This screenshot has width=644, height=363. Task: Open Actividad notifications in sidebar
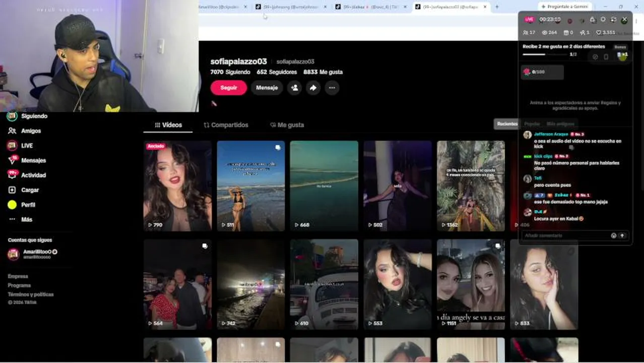(27, 175)
